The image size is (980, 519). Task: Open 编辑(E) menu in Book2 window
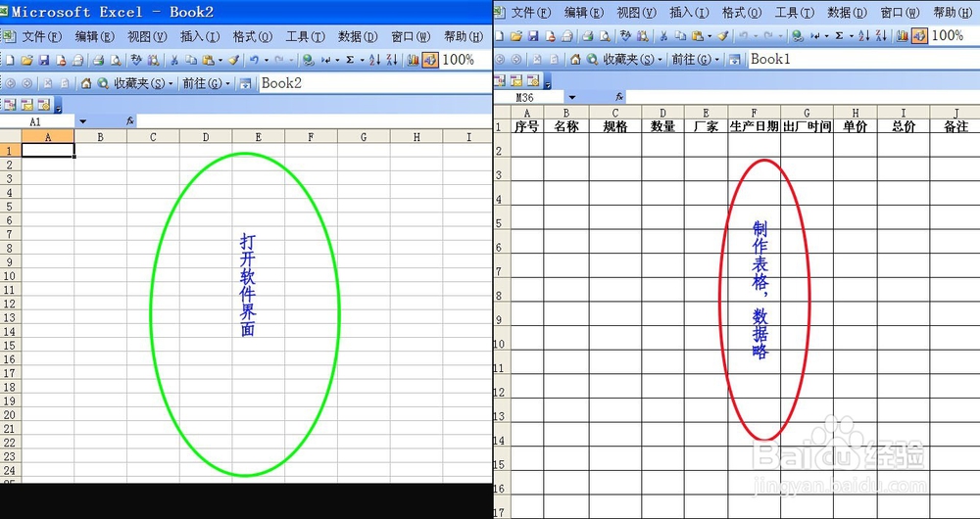pos(94,37)
